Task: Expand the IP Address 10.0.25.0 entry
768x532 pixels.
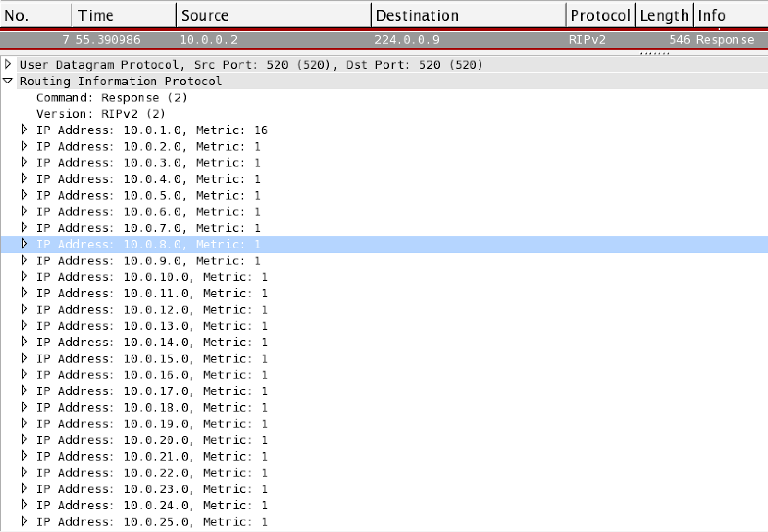Action: (24, 521)
